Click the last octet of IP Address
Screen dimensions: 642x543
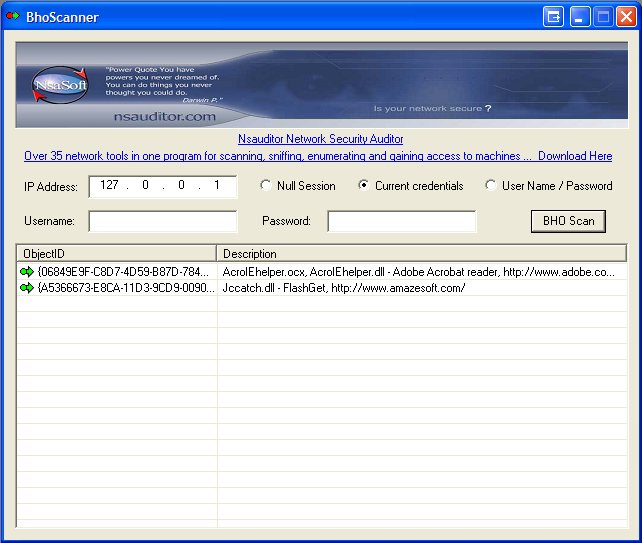216,186
